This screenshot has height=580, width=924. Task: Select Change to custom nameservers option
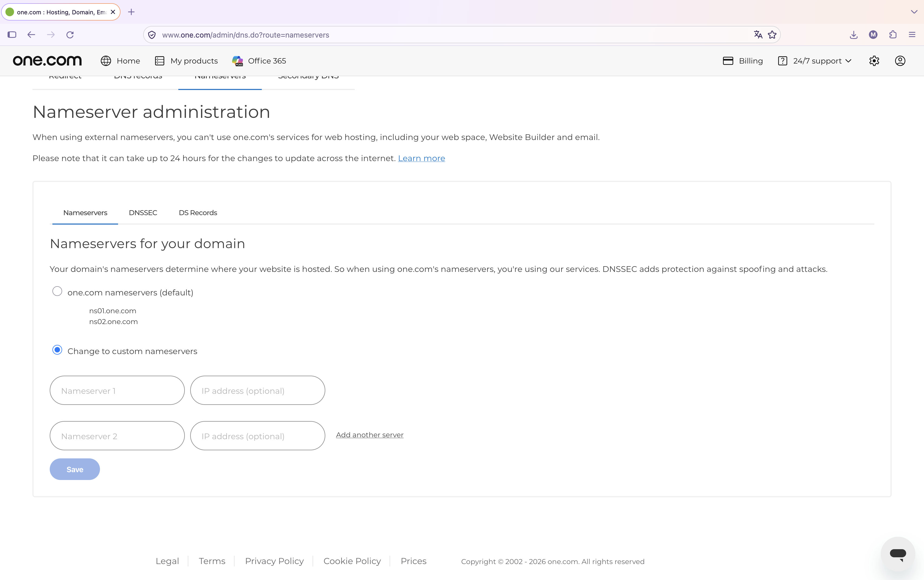pos(57,350)
